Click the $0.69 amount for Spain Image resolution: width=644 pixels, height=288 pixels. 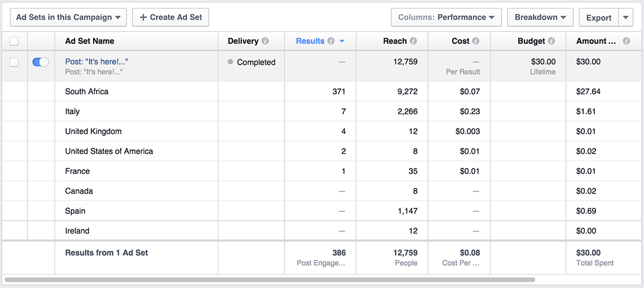[x=586, y=211]
